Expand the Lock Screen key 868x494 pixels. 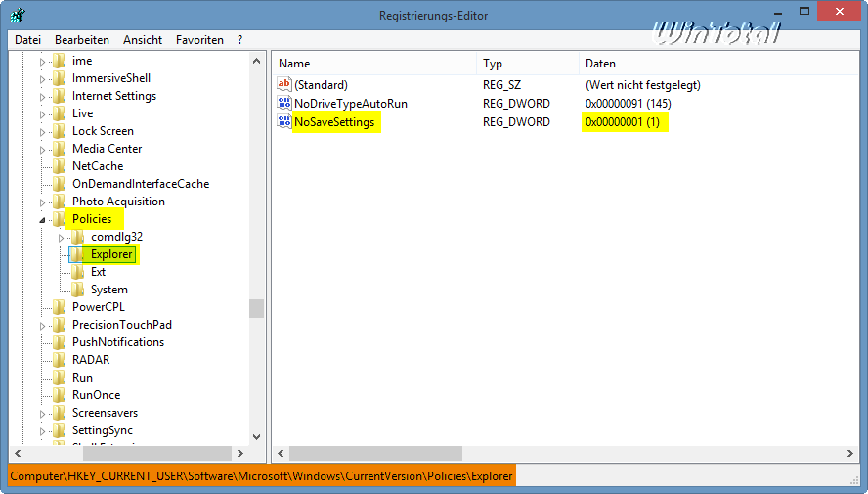pyautogui.click(x=42, y=132)
